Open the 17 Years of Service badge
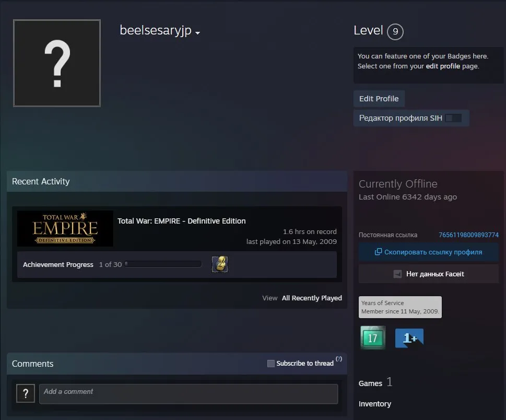 tap(373, 337)
